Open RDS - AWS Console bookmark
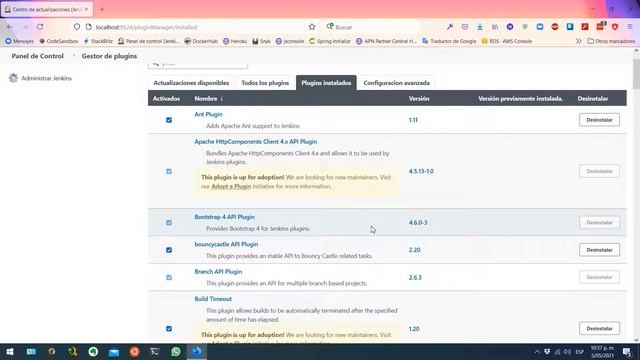This screenshot has width=640, height=360. pos(507,41)
